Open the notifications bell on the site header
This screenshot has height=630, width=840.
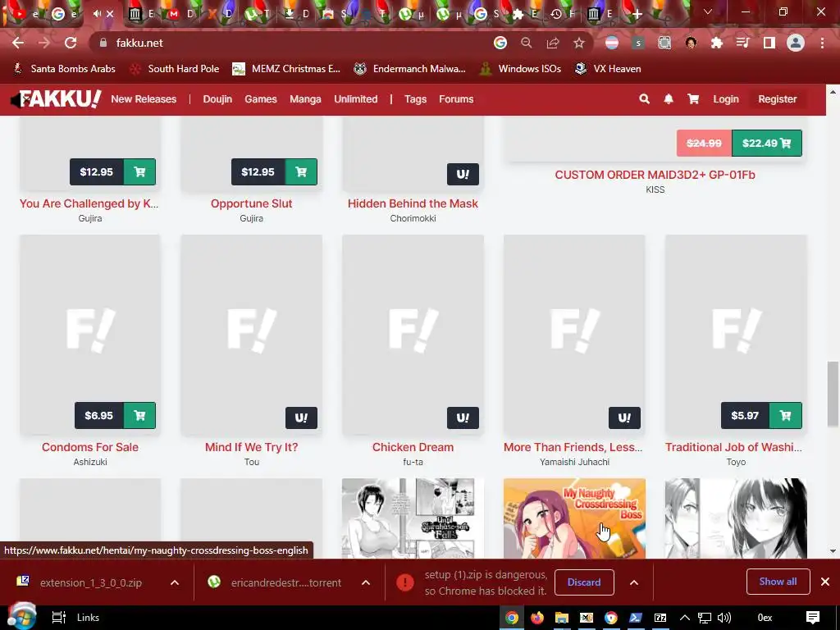tap(669, 98)
